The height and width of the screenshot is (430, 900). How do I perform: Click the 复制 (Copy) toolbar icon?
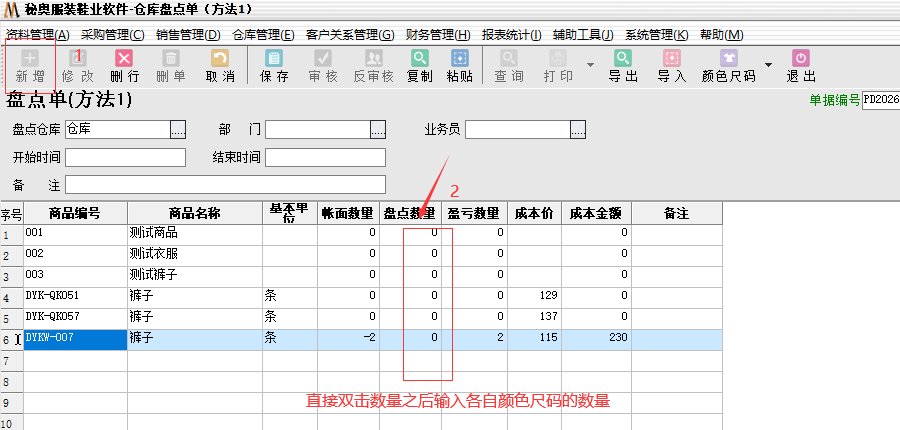[x=420, y=66]
